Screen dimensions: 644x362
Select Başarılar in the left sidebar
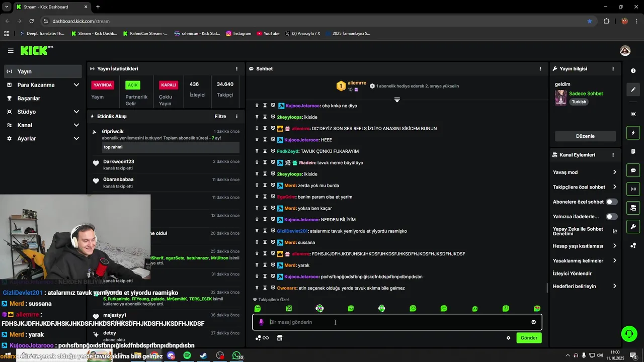click(x=42, y=98)
